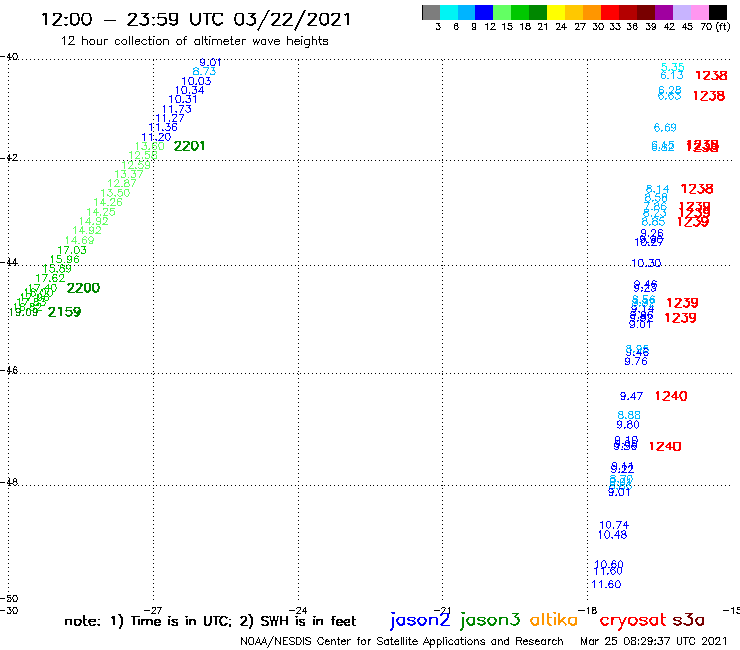The height and width of the screenshot is (650, 740).
Task: Click the "24" label under the color legend
Action: tap(561, 27)
